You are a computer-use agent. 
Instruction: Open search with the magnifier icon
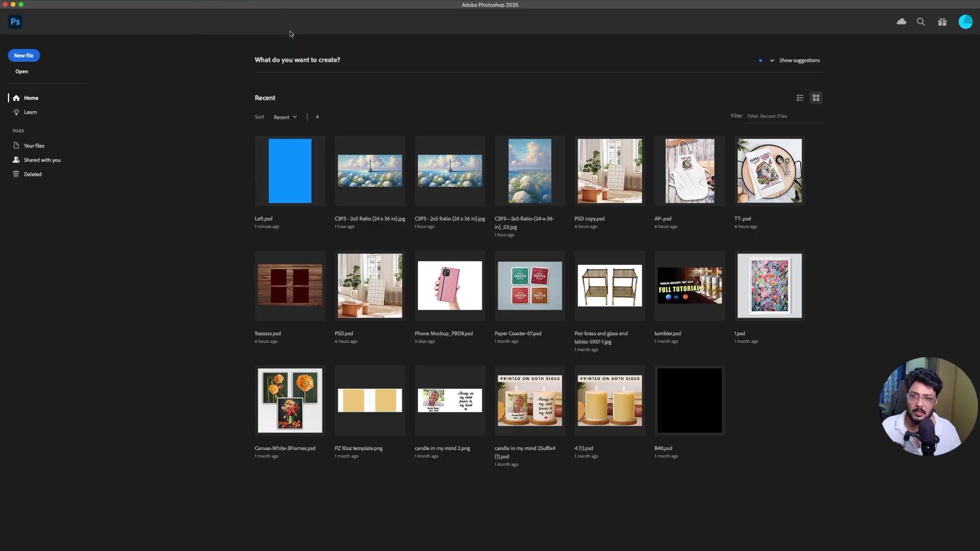click(921, 21)
